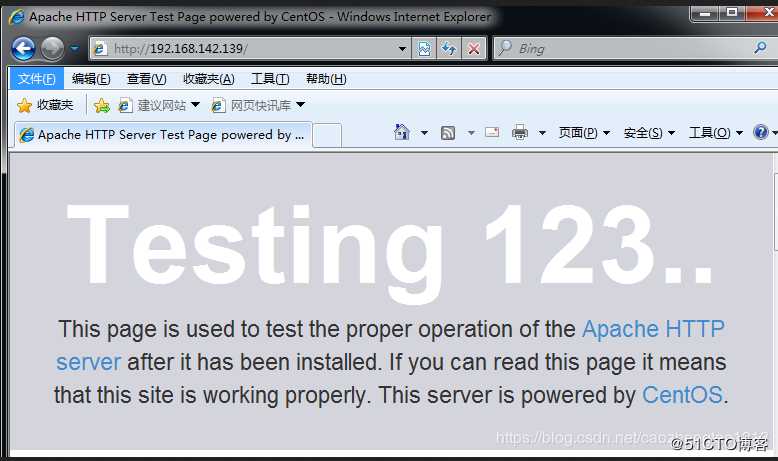Follow the Apache HTTP server link
Viewport: 778px width, 461px height.
point(653,329)
